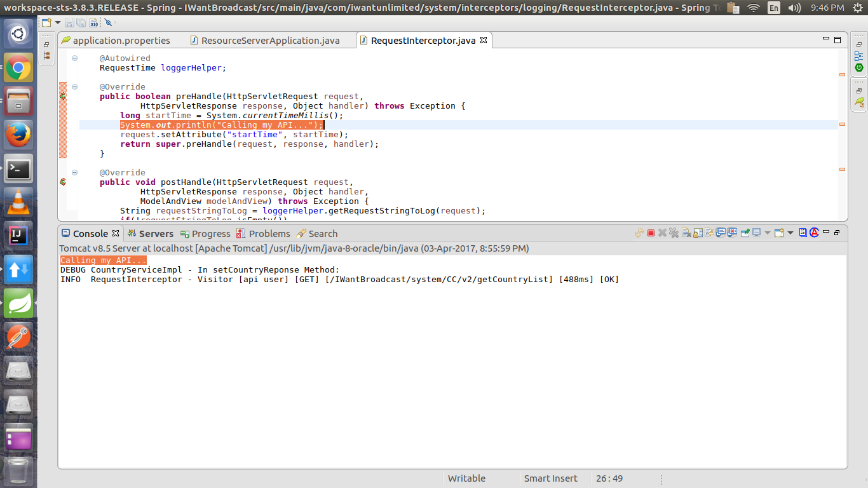The image size is (868, 488).
Task: Click the top orange overview ruler marker
Action: pos(842,75)
